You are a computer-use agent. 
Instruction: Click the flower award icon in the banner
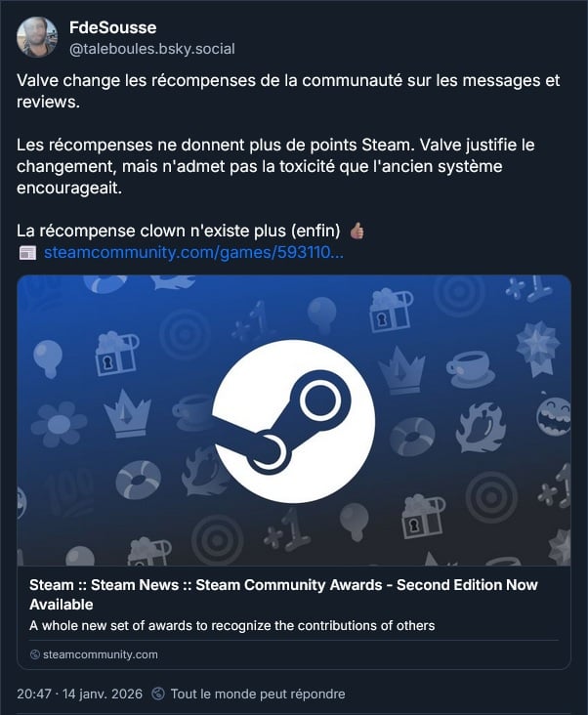[x=59, y=424]
